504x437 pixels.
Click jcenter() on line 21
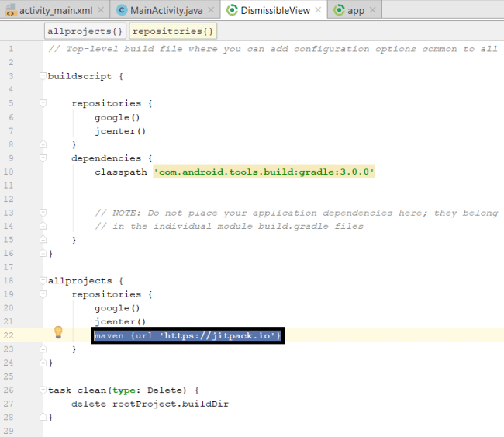[120, 321]
